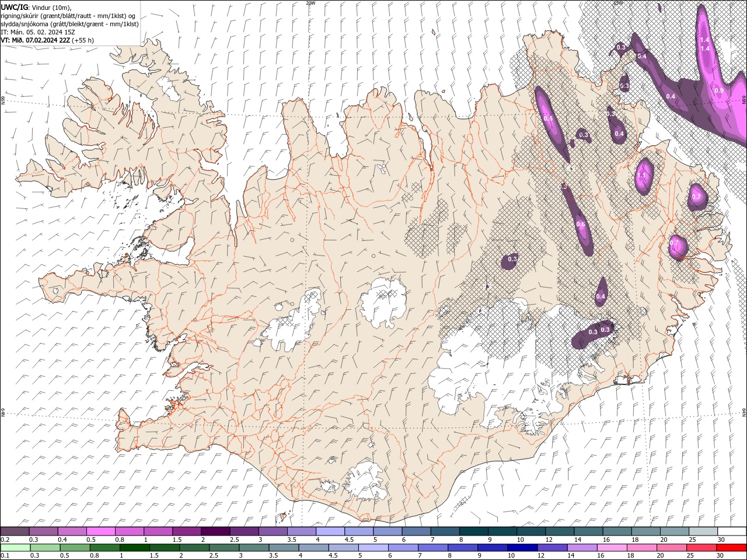Select the deep blue 10 swatch in bottom legend
The height and width of the screenshot is (560, 747).
[522, 548]
